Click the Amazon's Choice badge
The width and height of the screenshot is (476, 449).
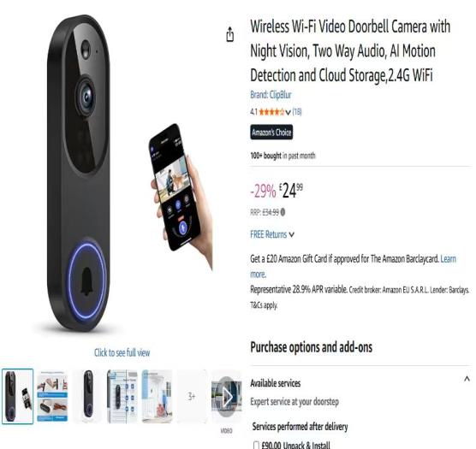click(271, 133)
